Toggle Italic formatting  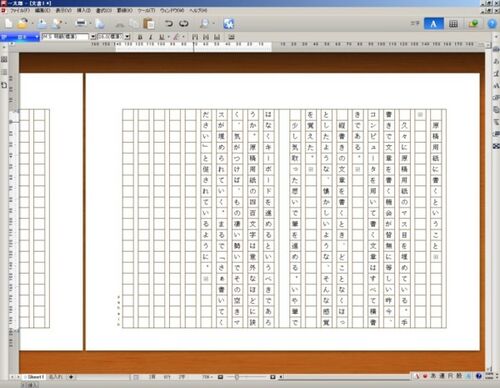pos(150,37)
